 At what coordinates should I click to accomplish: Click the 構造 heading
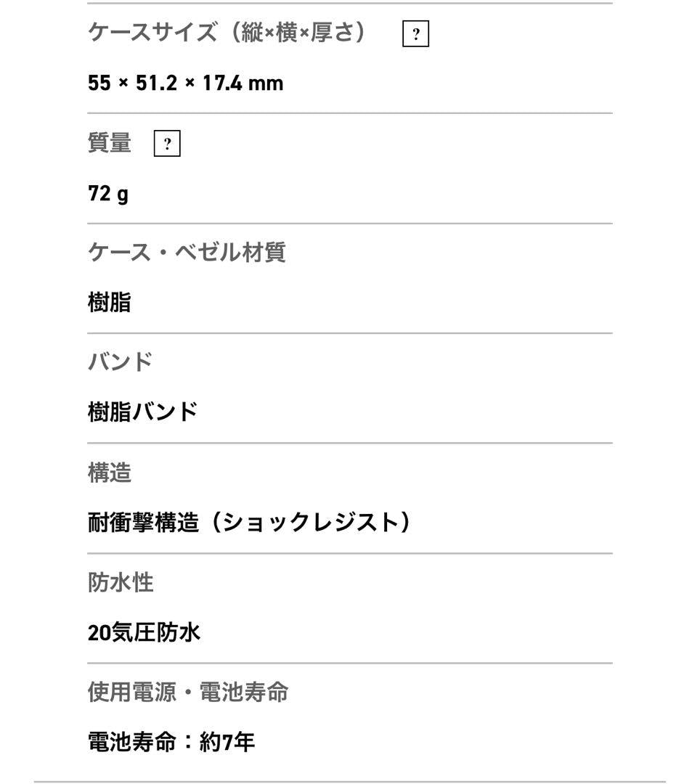110,473
